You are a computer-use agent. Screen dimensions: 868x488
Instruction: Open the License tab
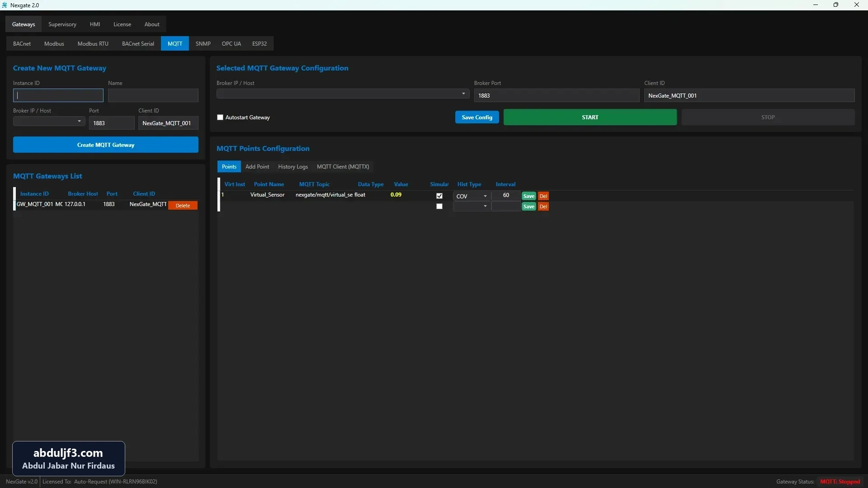(122, 24)
